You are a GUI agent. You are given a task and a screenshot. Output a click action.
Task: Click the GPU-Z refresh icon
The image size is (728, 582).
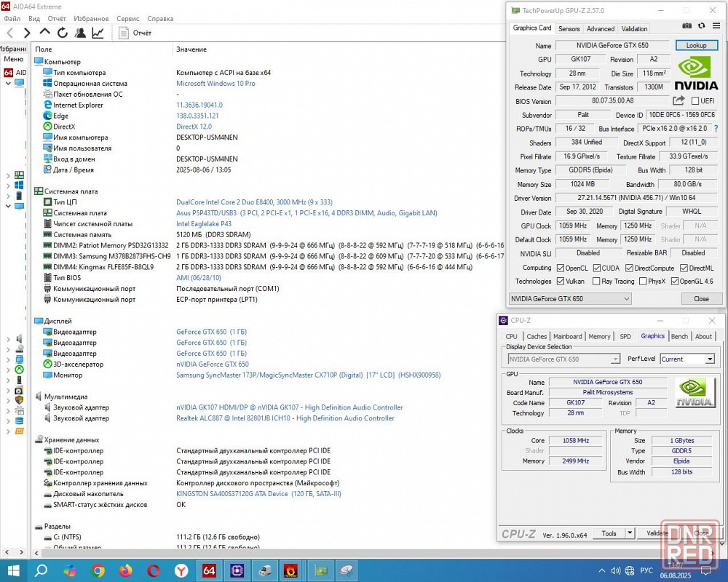pos(702,26)
